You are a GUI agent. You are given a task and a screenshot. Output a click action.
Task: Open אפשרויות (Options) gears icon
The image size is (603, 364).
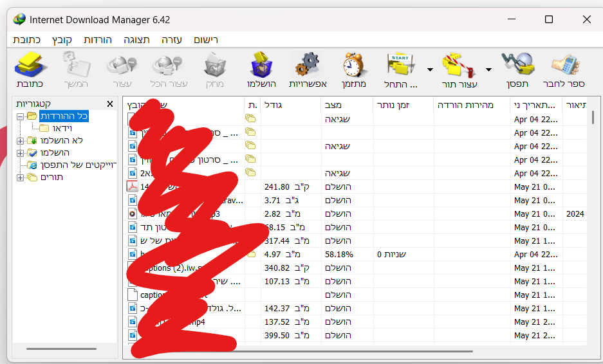click(x=308, y=64)
